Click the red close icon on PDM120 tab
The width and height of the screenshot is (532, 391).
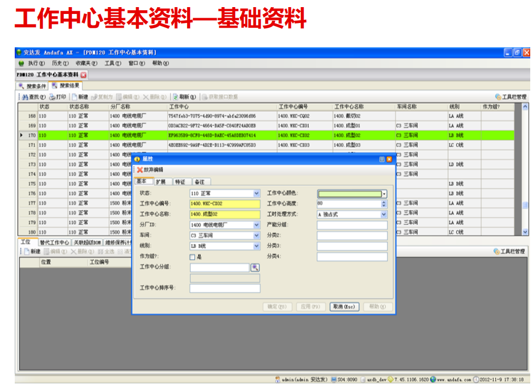83,75
